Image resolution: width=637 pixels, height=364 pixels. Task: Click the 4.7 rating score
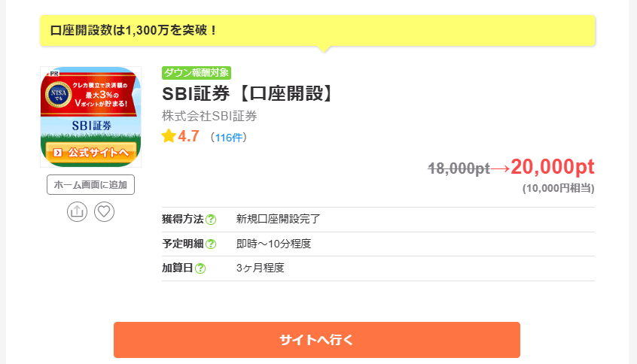(x=188, y=137)
